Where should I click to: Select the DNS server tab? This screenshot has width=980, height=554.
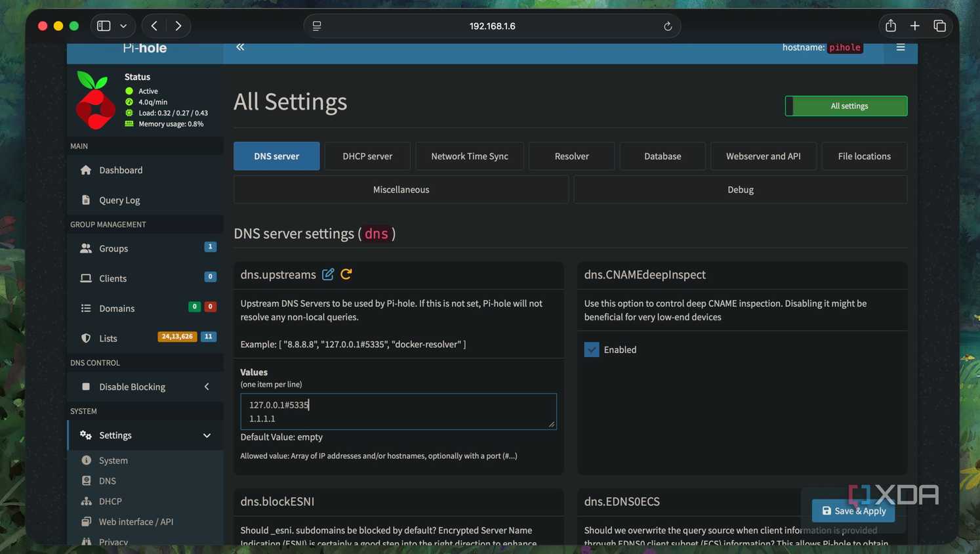click(x=277, y=156)
